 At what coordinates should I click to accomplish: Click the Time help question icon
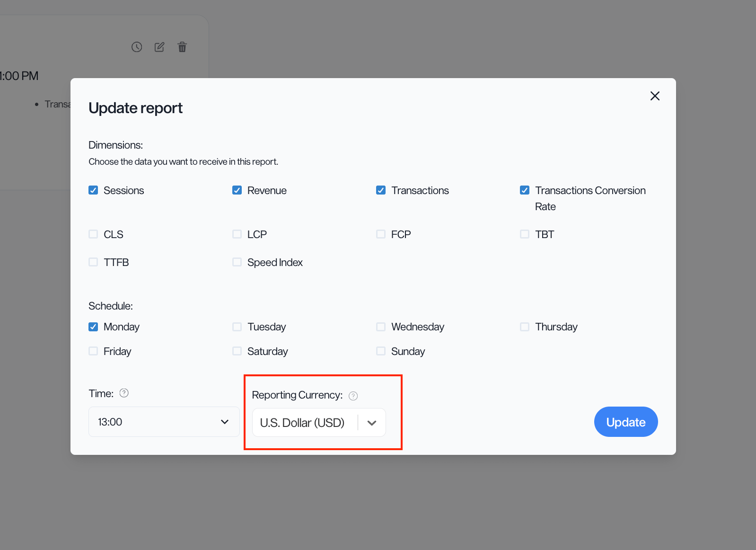tap(124, 393)
